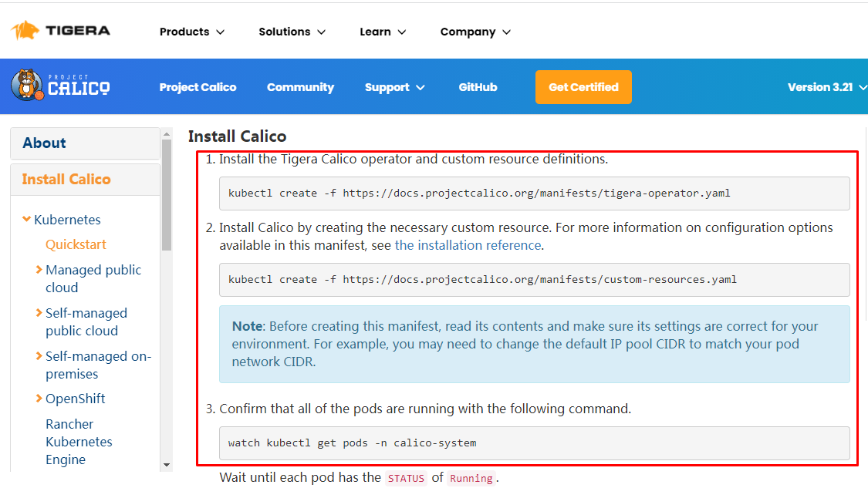Image resolution: width=868 pixels, height=488 pixels.
Task: Click the custom-resources.yaml command block
Action: click(534, 279)
